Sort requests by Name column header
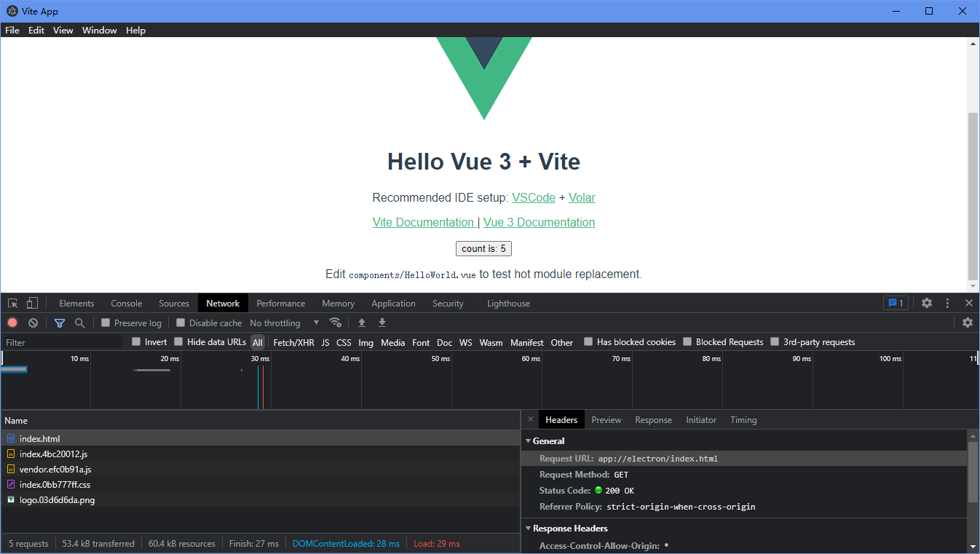980x554 pixels. (261, 420)
